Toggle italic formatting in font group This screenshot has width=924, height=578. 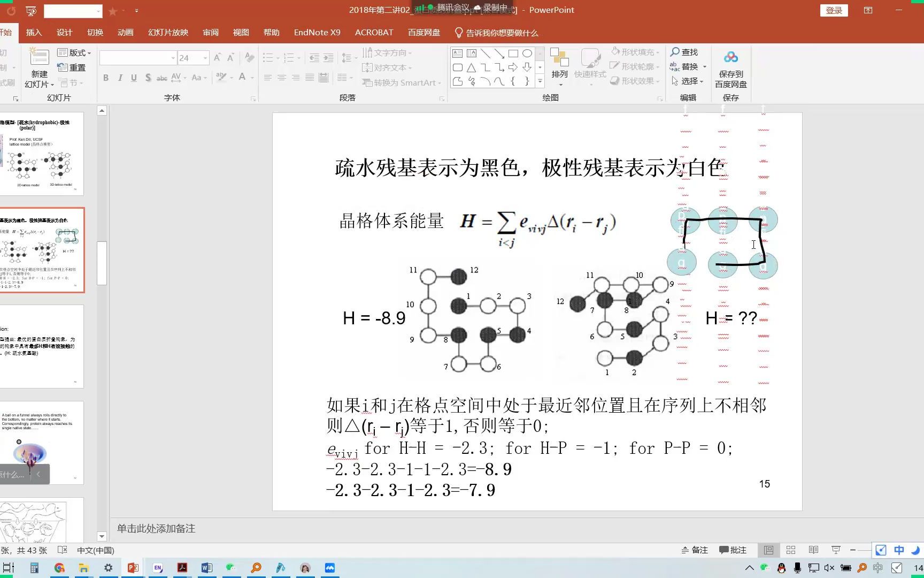120,78
